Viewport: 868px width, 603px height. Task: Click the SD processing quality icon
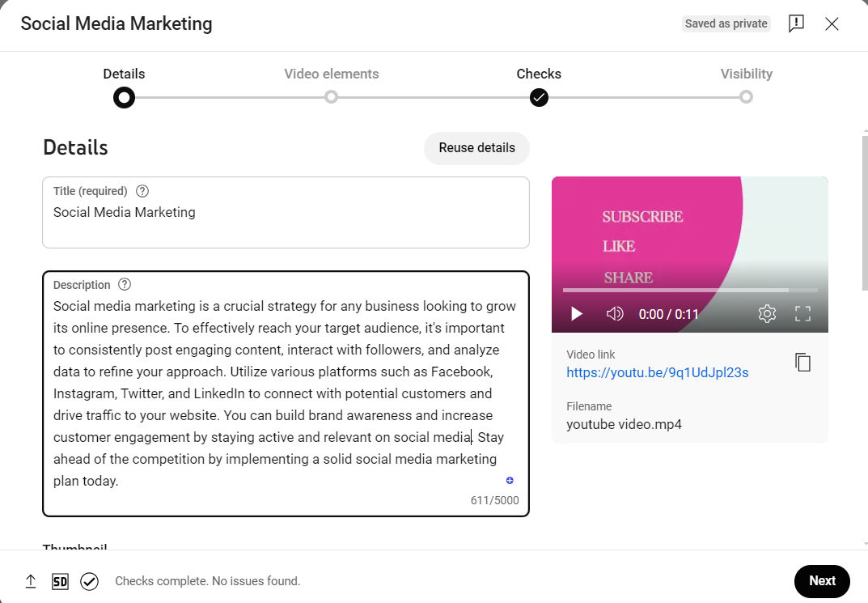point(60,581)
